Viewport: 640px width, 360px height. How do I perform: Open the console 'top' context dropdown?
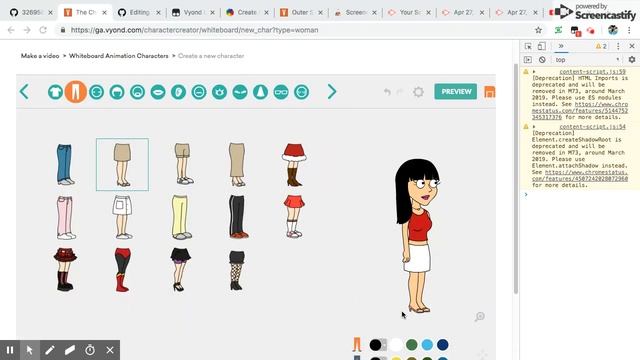click(587, 60)
